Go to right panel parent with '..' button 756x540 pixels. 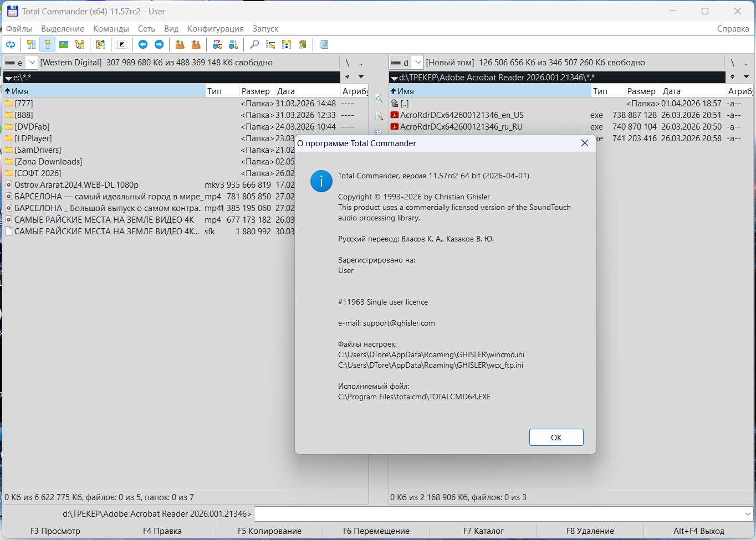[x=746, y=63]
